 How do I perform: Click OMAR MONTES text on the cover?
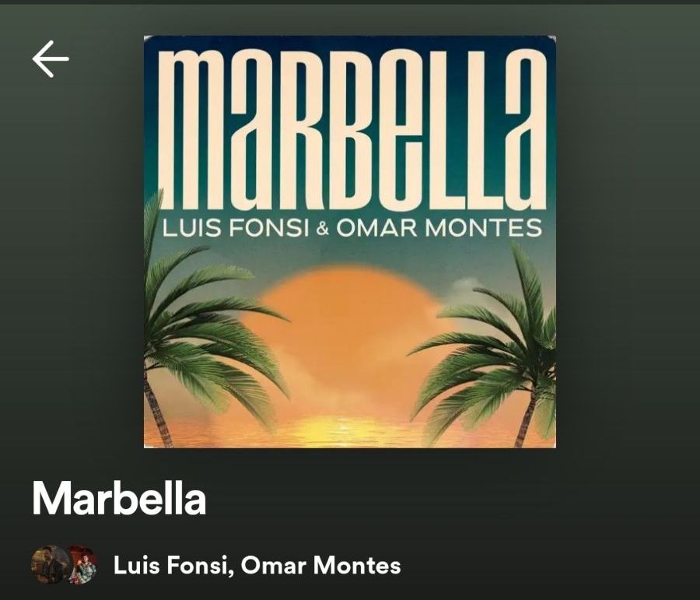click(x=439, y=228)
